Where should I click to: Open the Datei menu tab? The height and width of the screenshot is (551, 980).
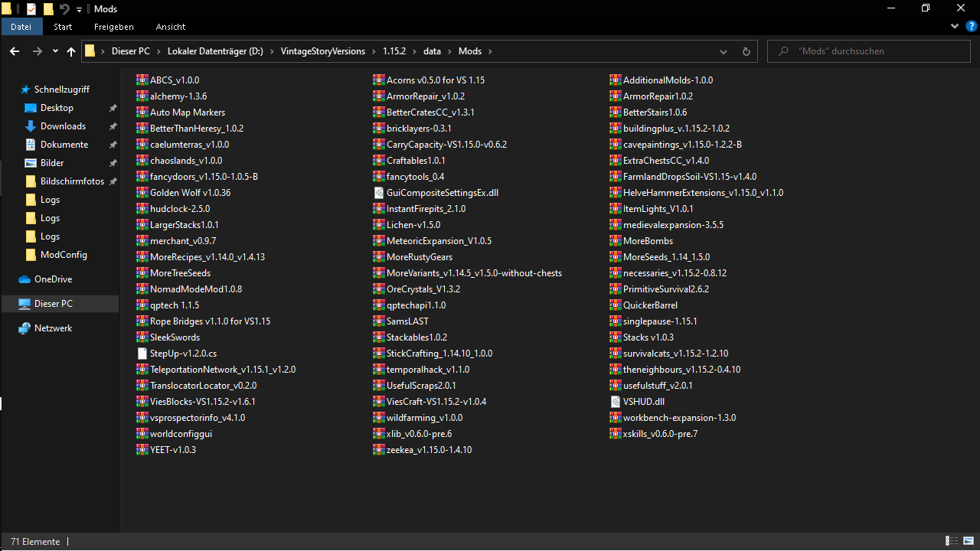(x=21, y=27)
